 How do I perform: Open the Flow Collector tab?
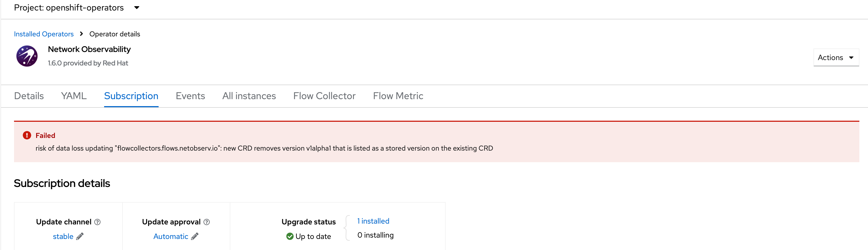pyautogui.click(x=324, y=96)
